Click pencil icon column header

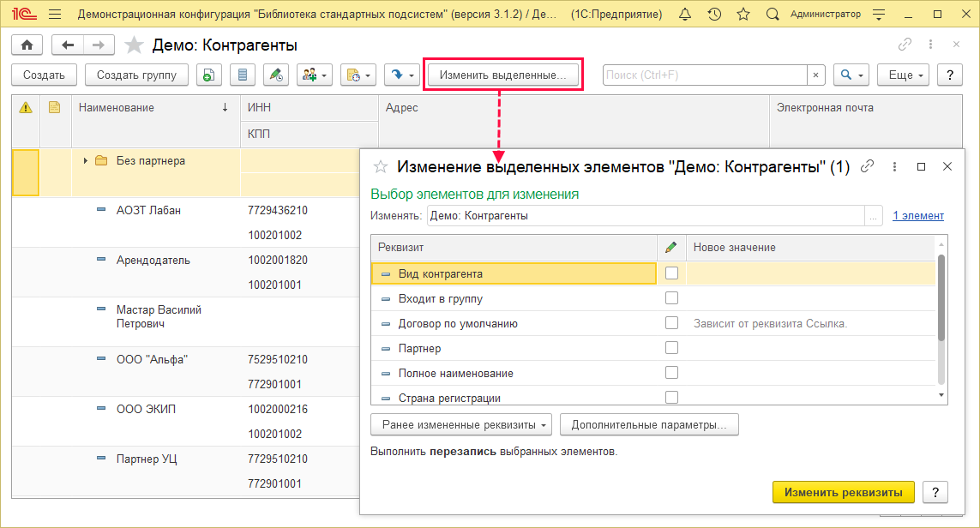[x=671, y=248]
